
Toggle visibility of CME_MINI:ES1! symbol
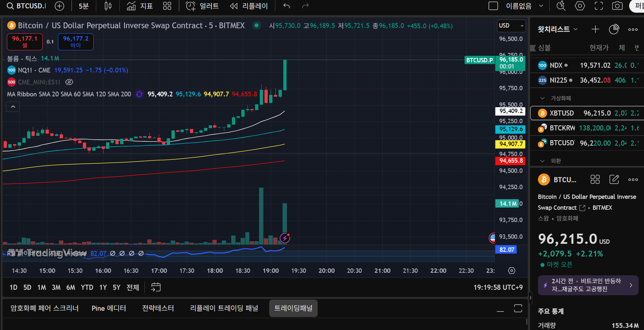(x=69, y=82)
